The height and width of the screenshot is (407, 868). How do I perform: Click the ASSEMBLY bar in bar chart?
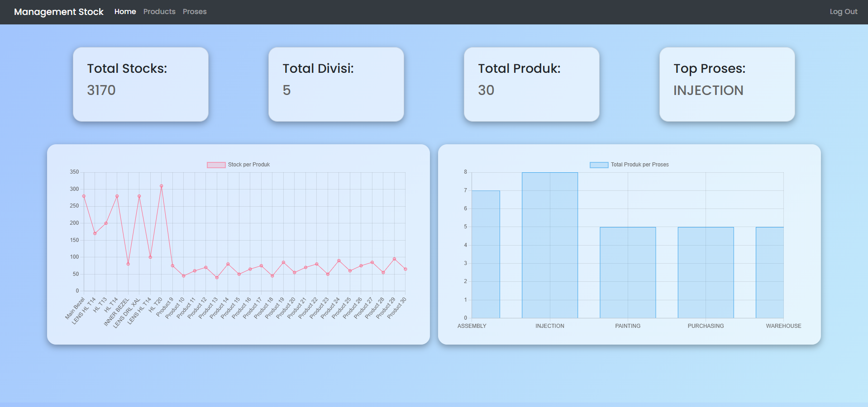tap(486, 254)
